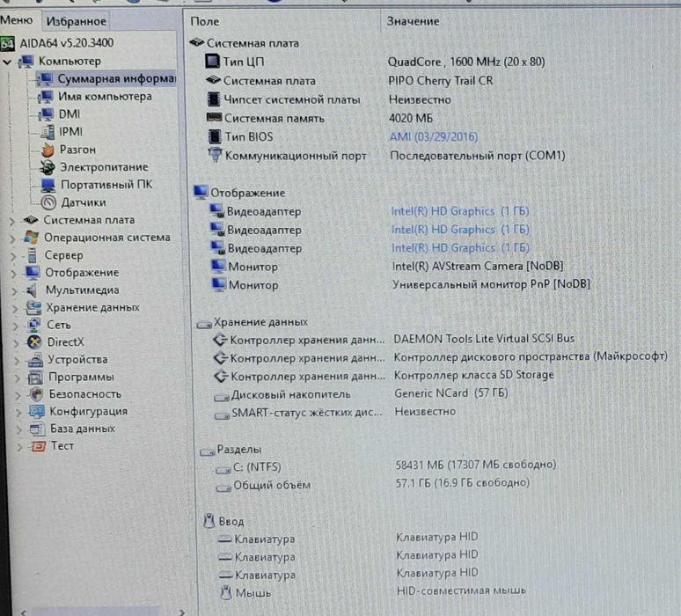The image size is (681, 616).
Task: Open the Разгон flame icon
Action: click(48, 150)
